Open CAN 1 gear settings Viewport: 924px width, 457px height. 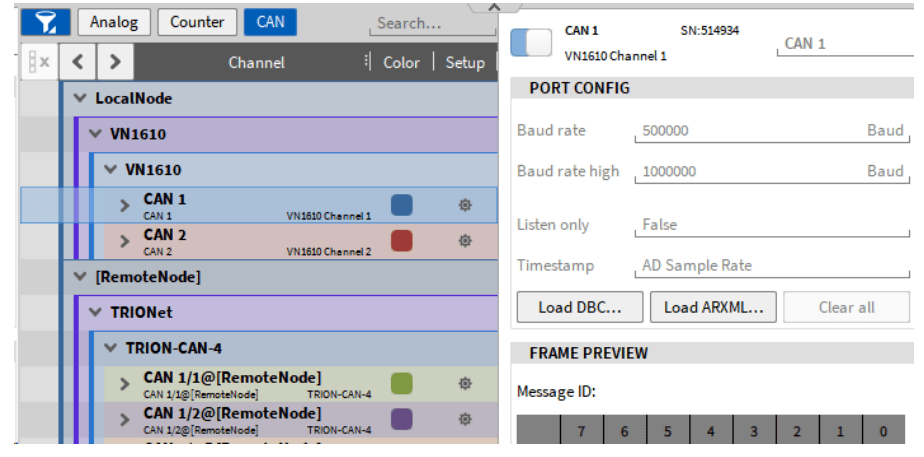point(465,205)
